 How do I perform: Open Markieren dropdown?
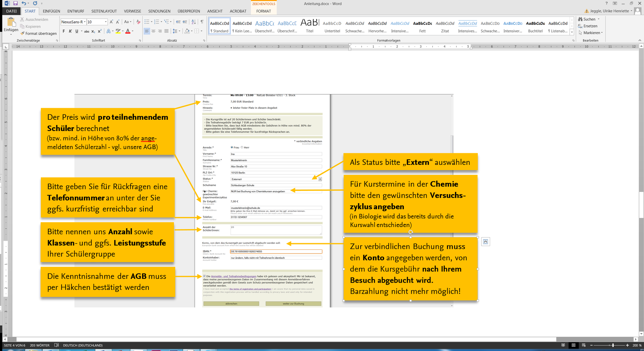591,33
